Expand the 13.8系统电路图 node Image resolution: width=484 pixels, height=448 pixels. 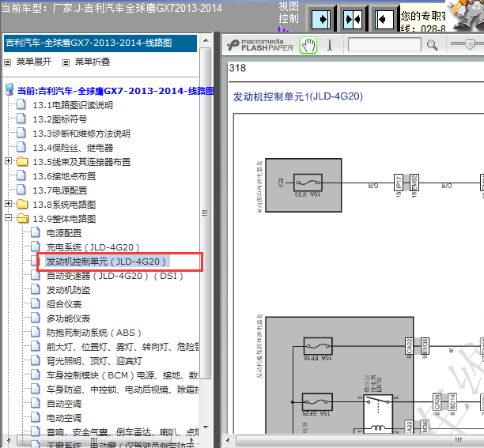pos(9,203)
